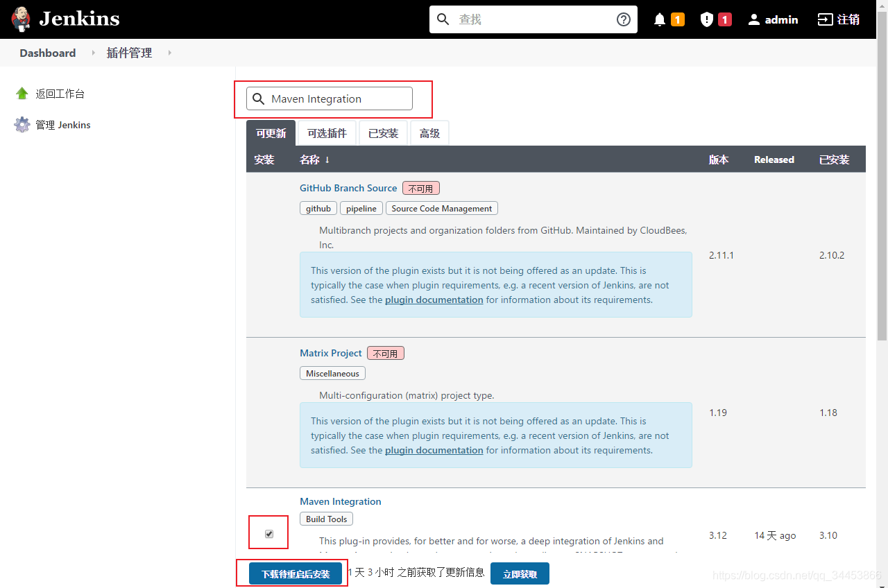Toggle the Maven Integration install checkbox
888x588 pixels.
[269, 534]
